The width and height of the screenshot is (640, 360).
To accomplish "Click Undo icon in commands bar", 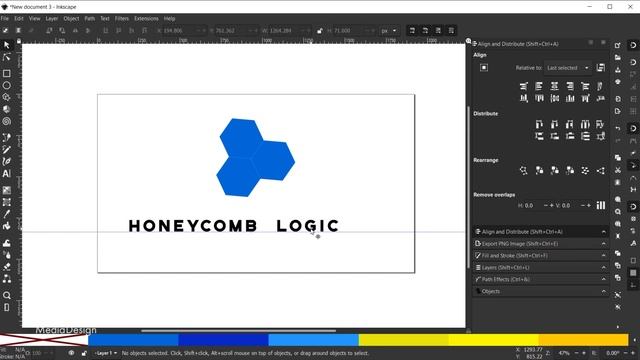I will 618,128.
